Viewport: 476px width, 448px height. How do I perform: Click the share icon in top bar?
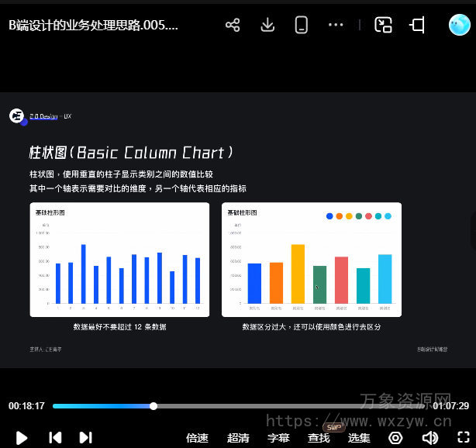(232, 25)
